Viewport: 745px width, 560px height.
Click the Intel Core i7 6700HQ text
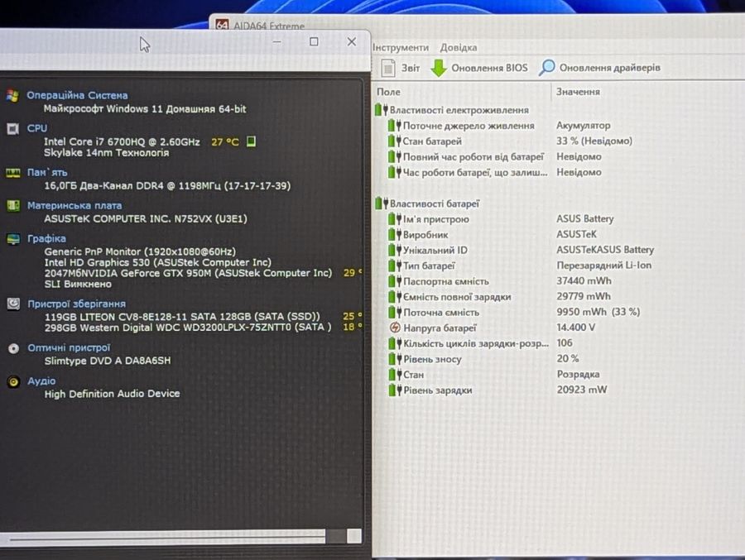[122, 141]
